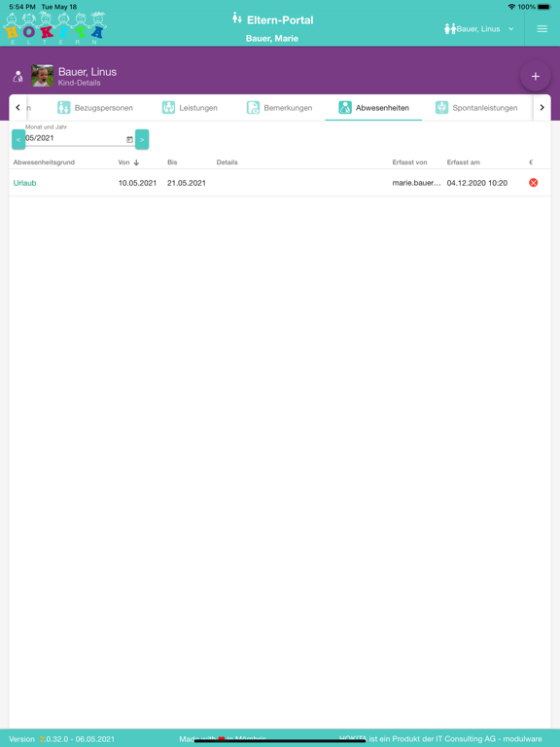Click the Erfasst am column header
Screen dimensions: 560x747
(464, 162)
